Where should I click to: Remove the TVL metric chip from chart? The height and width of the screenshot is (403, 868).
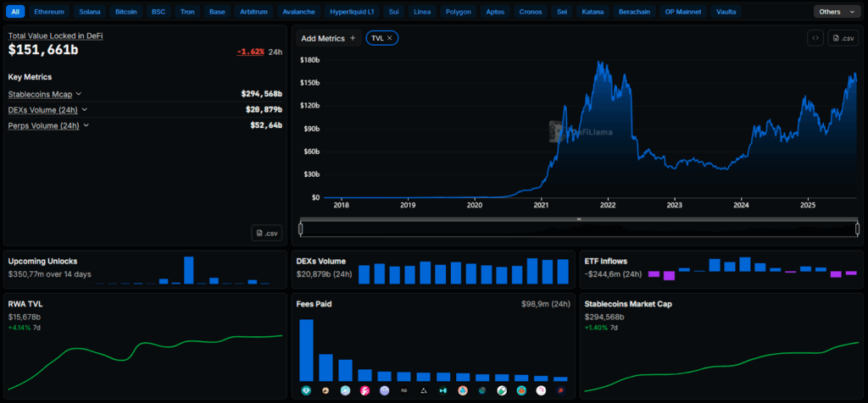(x=390, y=38)
